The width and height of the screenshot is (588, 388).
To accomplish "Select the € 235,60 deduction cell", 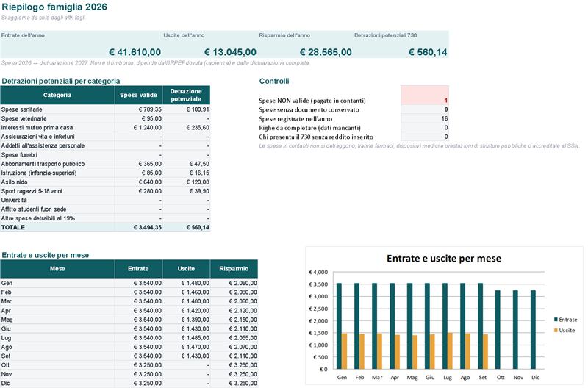I will tap(186, 127).
